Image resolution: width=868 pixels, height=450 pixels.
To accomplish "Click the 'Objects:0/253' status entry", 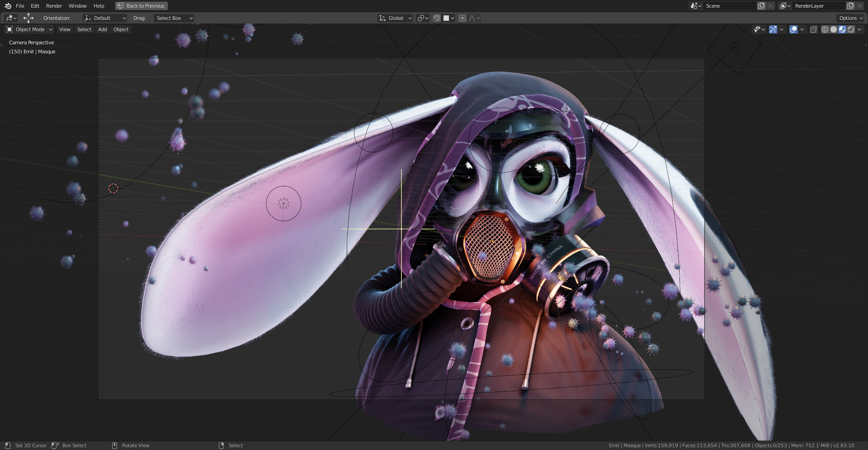I will click(x=771, y=445).
